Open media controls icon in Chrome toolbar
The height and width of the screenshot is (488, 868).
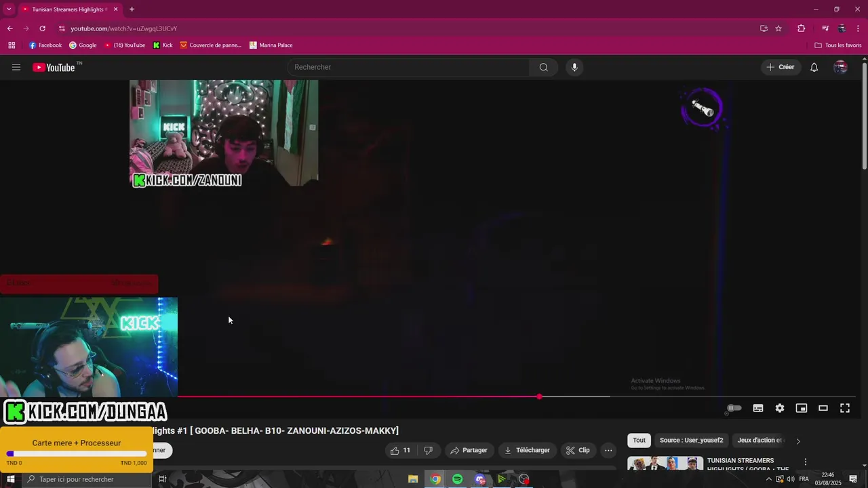pos(825,28)
